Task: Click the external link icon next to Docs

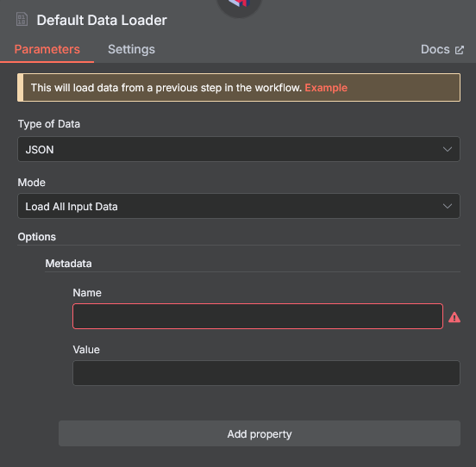Action: 460,50
